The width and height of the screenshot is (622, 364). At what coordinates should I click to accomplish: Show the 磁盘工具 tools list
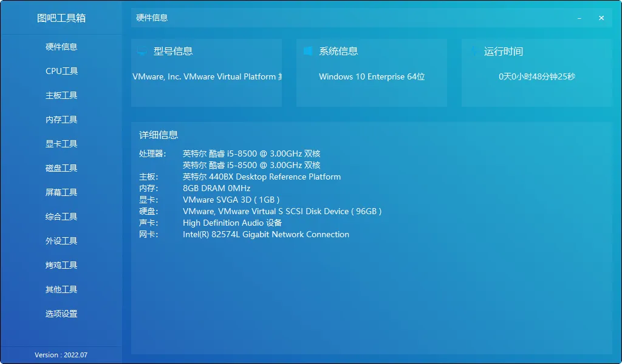(61, 168)
